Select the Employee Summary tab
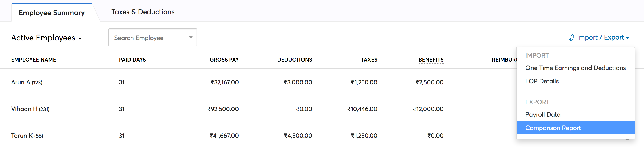This screenshot has height=148, width=644. (52, 12)
